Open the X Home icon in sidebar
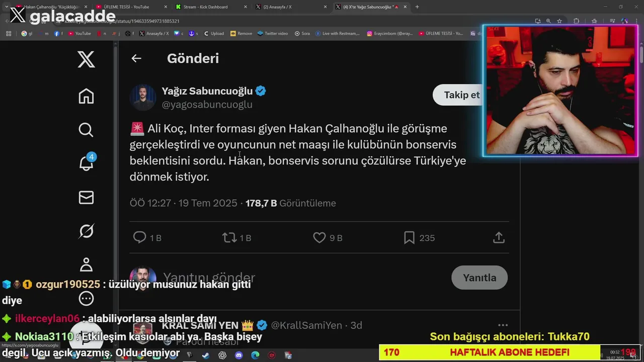644x362 pixels. point(86,96)
